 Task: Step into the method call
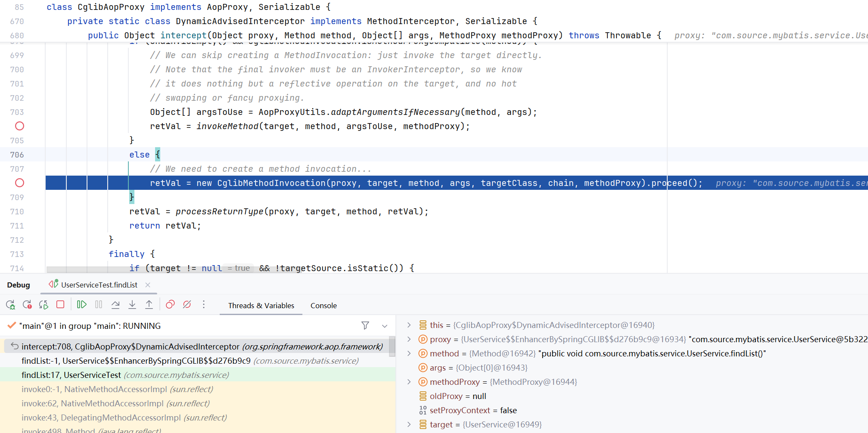click(x=132, y=305)
